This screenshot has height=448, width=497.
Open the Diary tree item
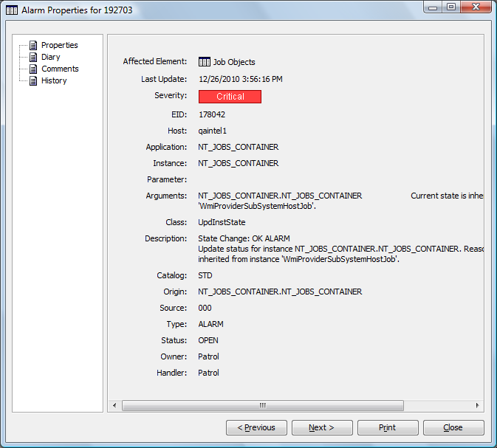pos(51,57)
